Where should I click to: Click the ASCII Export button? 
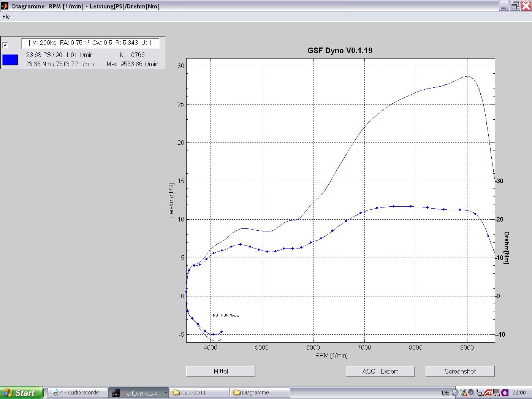(x=380, y=371)
